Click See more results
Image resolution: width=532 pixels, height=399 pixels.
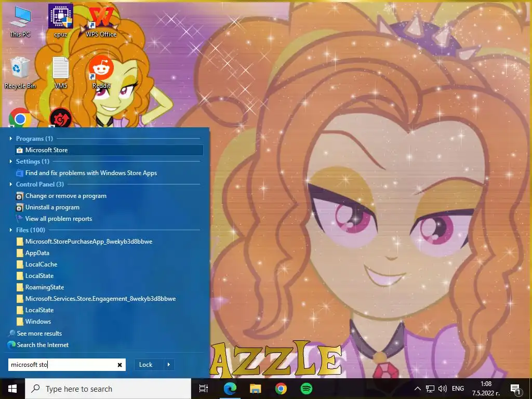click(x=39, y=334)
